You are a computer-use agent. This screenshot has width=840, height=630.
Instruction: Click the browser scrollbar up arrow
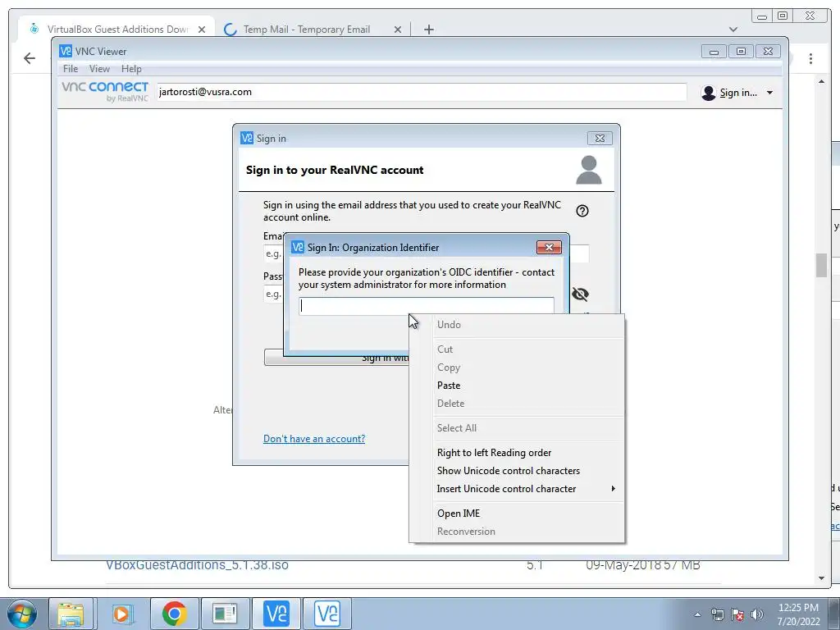[822, 81]
